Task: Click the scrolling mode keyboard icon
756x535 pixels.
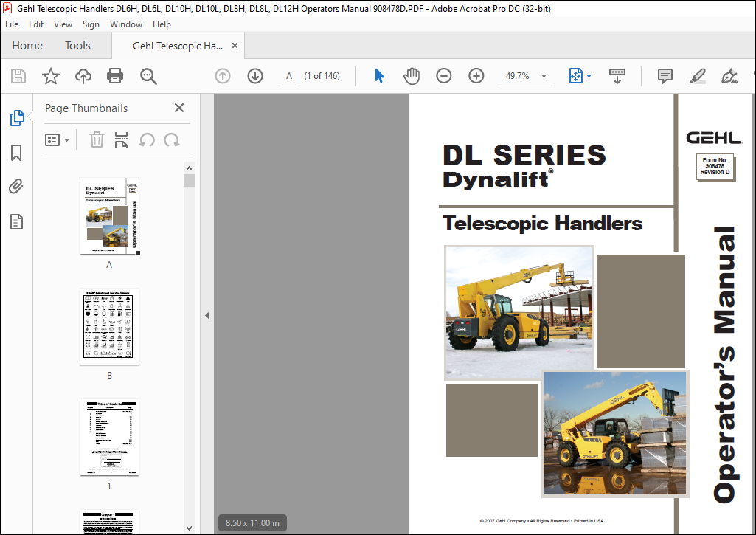Action: point(617,76)
